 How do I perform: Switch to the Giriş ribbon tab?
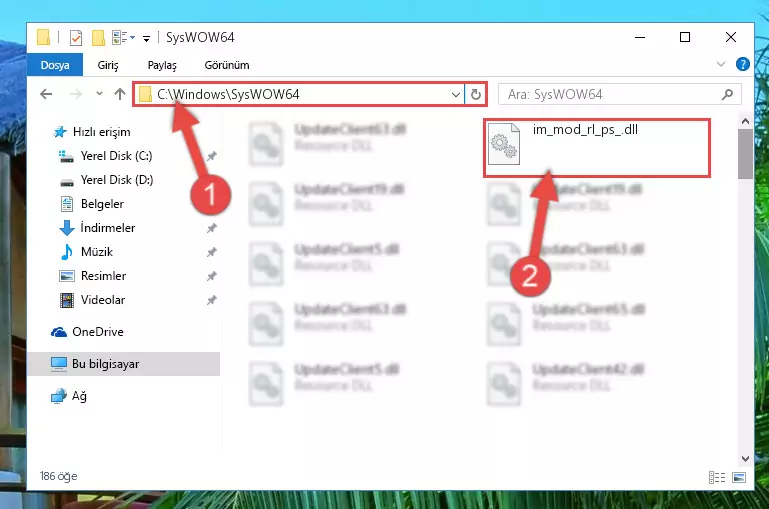tap(108, 65)
